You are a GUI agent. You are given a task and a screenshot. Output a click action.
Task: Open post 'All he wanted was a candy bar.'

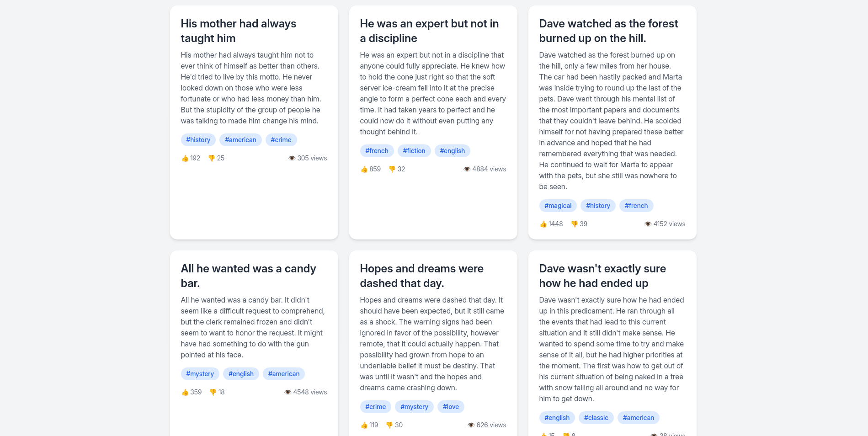point(248,276)
